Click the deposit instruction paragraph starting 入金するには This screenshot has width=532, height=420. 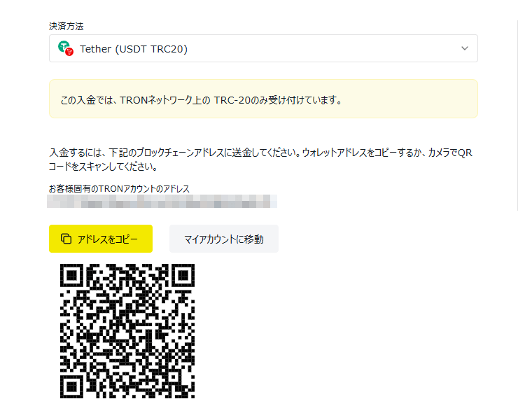[x=260, y=160]
